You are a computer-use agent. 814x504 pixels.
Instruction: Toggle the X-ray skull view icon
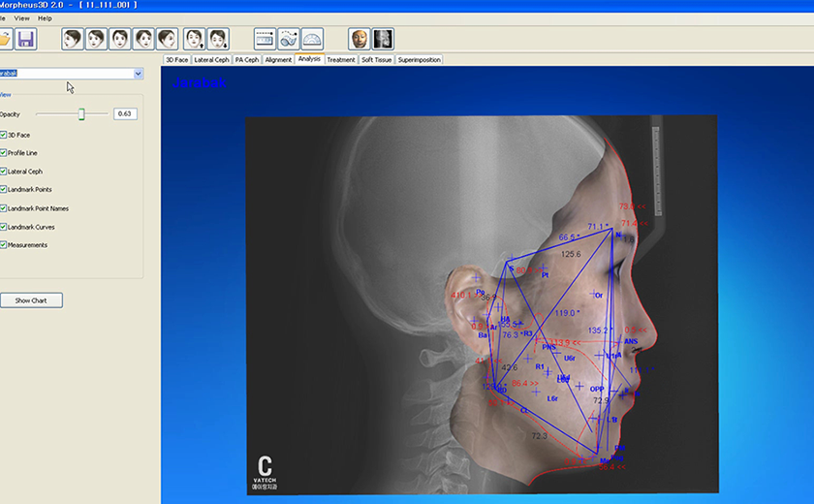(x=383, y=39)
